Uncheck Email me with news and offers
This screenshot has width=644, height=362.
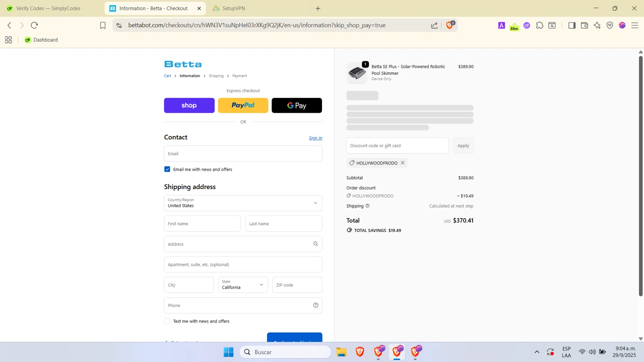pos(167,169)
